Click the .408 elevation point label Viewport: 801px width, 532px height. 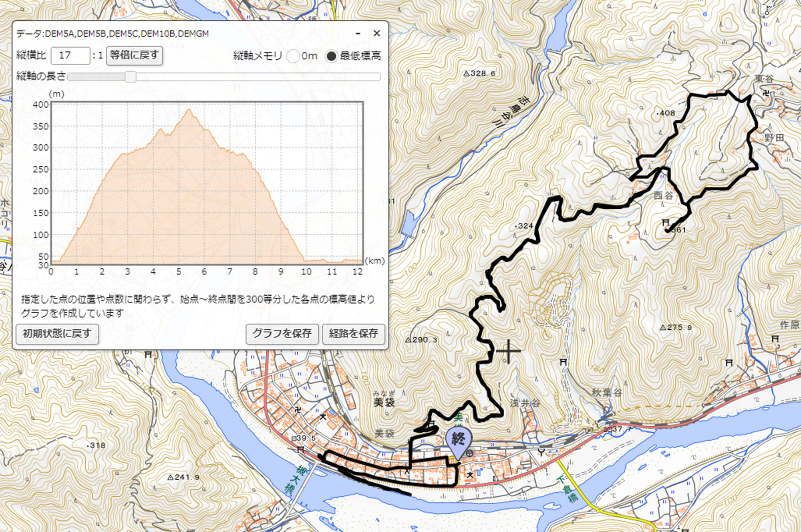pos(666,113)
